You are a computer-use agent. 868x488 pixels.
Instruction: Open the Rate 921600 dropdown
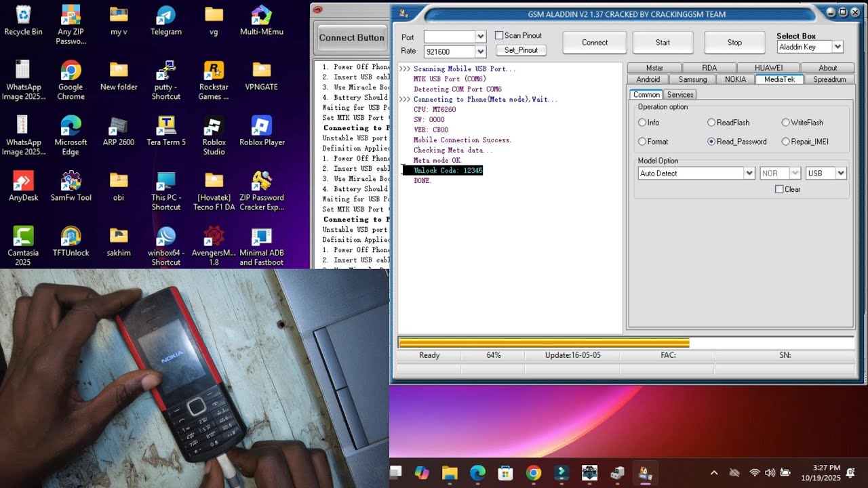click(481, 52)
